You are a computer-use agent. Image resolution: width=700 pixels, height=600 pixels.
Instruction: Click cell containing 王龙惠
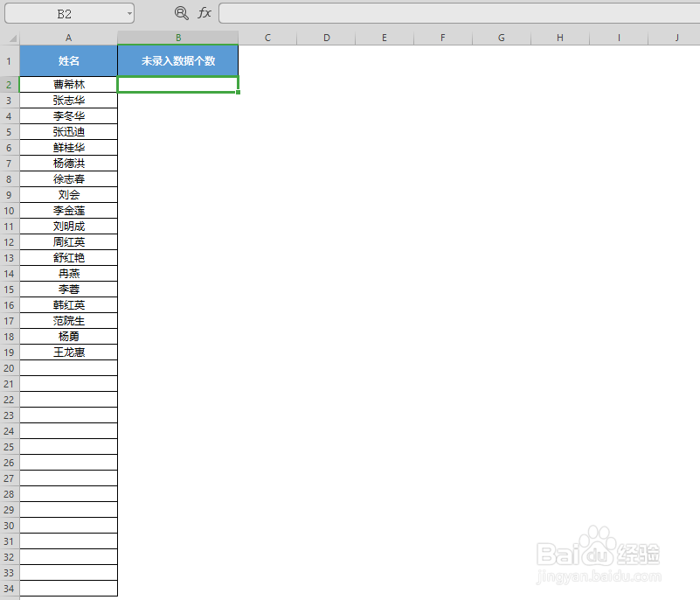click(x=68, y=352)
